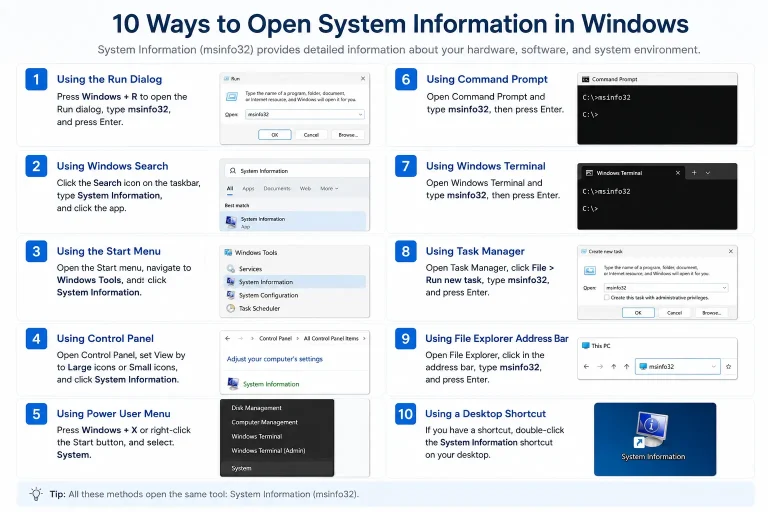Click the Control Panel breadcrumb in address path
Viewport: 768px width, 512px height.
(275, 339)
